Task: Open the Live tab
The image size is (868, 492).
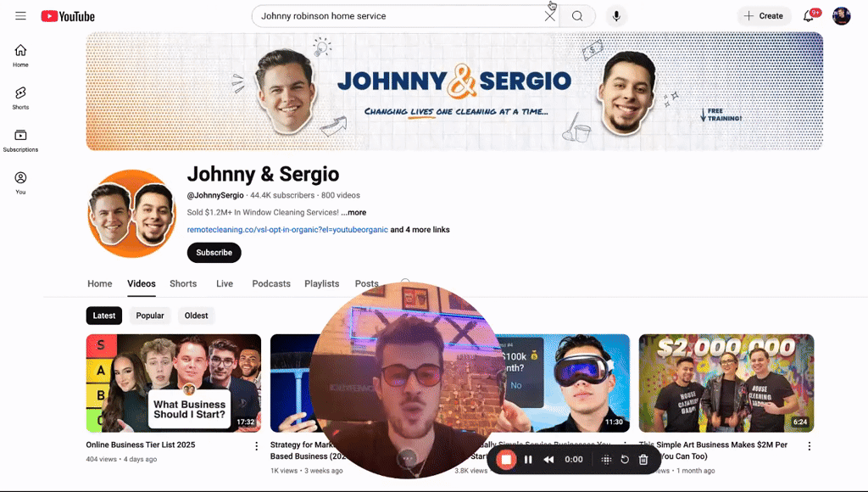Action: coord(224,283)
